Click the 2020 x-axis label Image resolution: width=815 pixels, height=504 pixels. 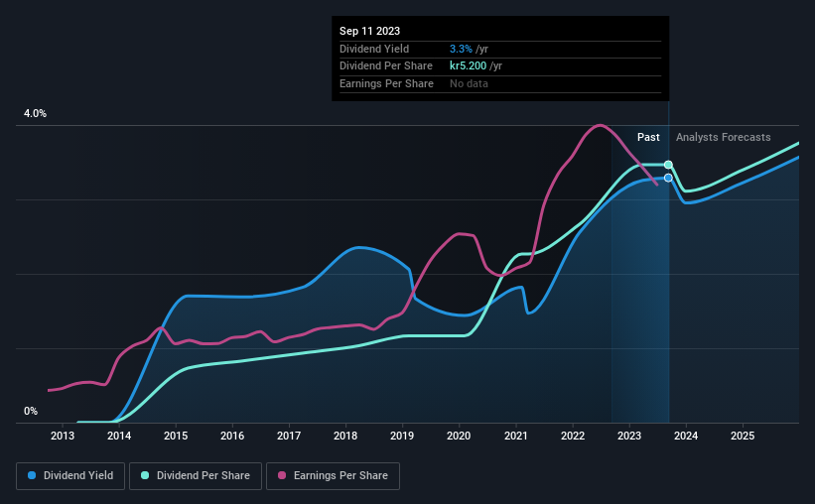coord(459,436)
